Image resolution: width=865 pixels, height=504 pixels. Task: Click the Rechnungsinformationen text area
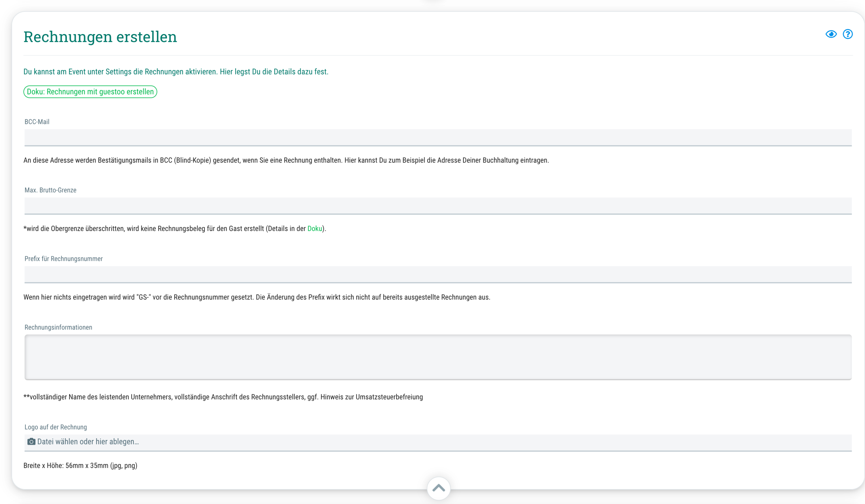(x=438, y=358)
